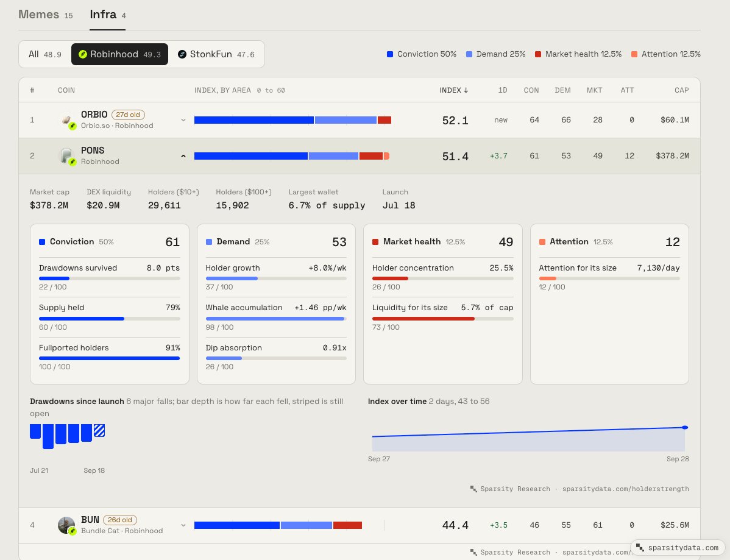Image resolution: width=730 pixels, height=560 pixels.
Task: Click the PONS index bar
Action: [291, 156]
